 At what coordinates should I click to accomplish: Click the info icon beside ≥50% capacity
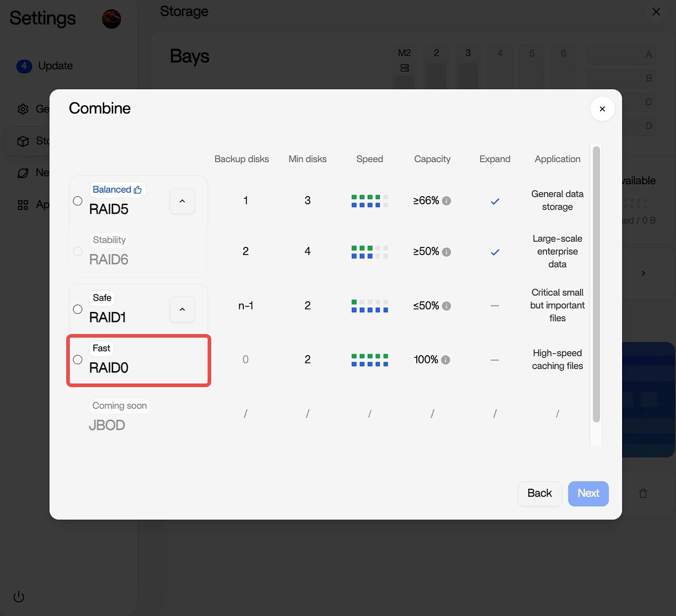(x=447, y=252)
